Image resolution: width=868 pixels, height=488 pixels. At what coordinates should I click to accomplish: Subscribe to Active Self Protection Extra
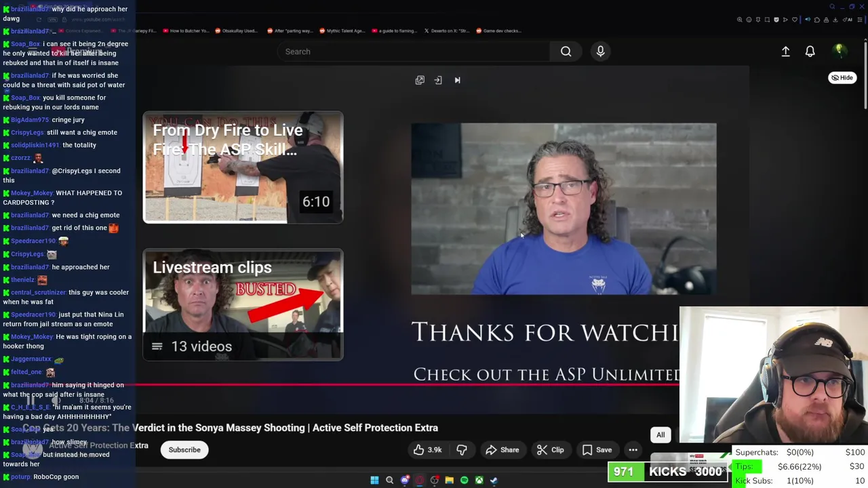pos(184,449)
